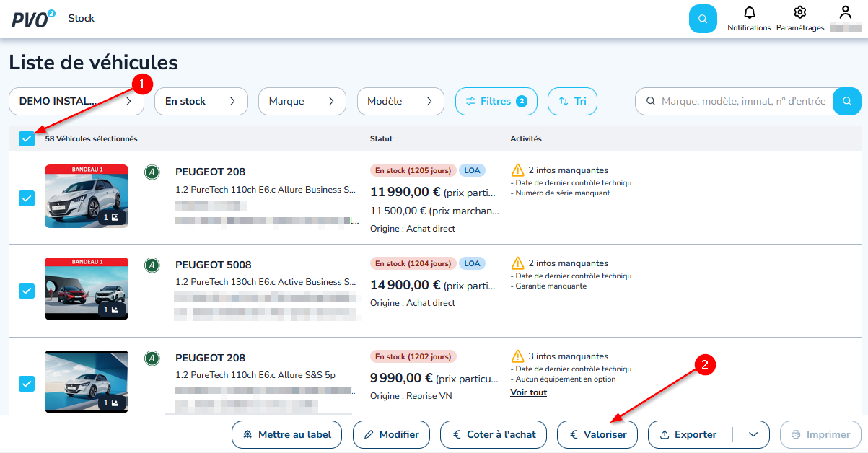Uncheck the first PEUGEOT 208 row
The height and width of the screenshot is (453, 868).
point(27,198)
